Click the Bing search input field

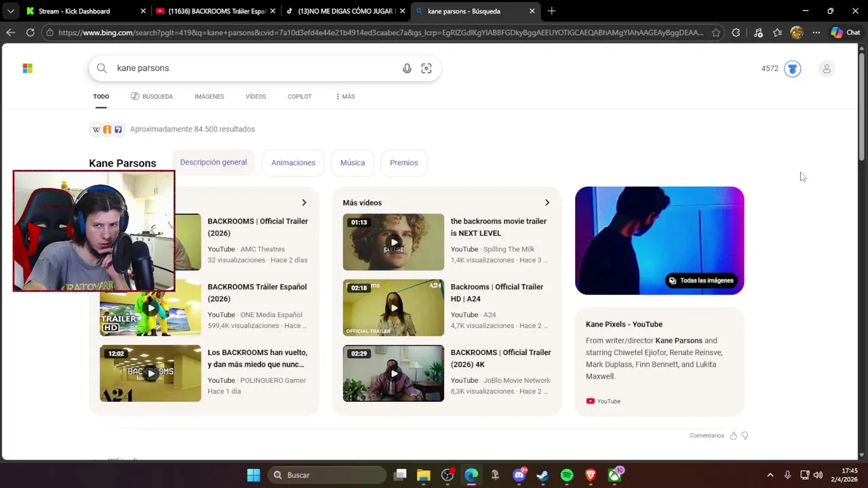pos(254,68)
